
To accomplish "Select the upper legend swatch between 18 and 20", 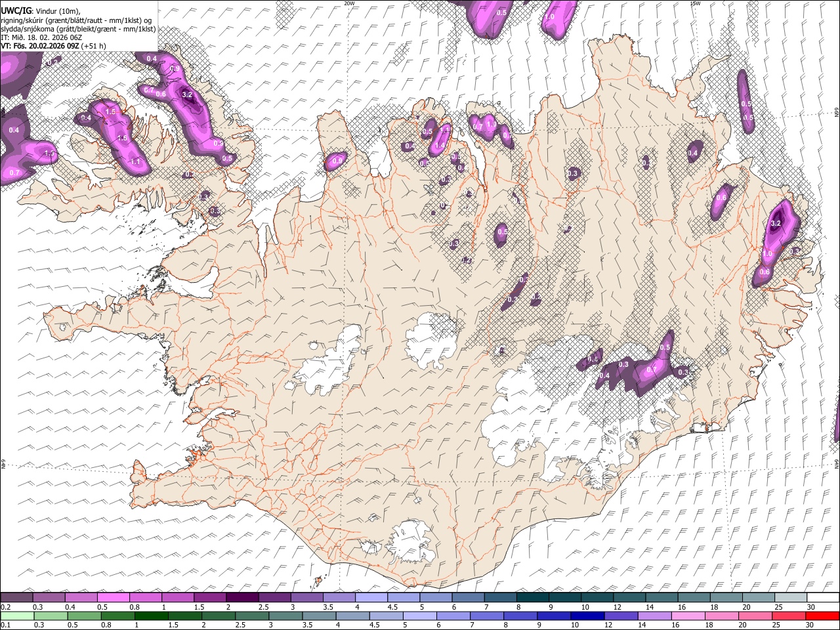I will click(x=726, y=598).
